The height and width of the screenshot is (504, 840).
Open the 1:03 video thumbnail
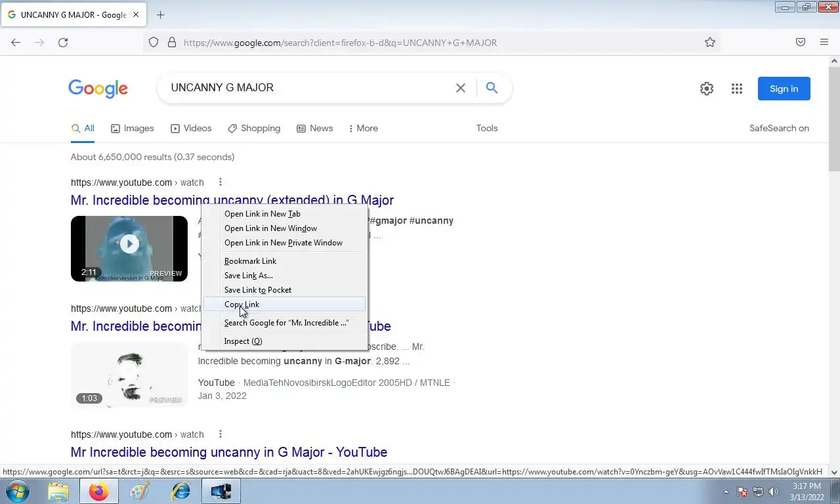point(129,375)
